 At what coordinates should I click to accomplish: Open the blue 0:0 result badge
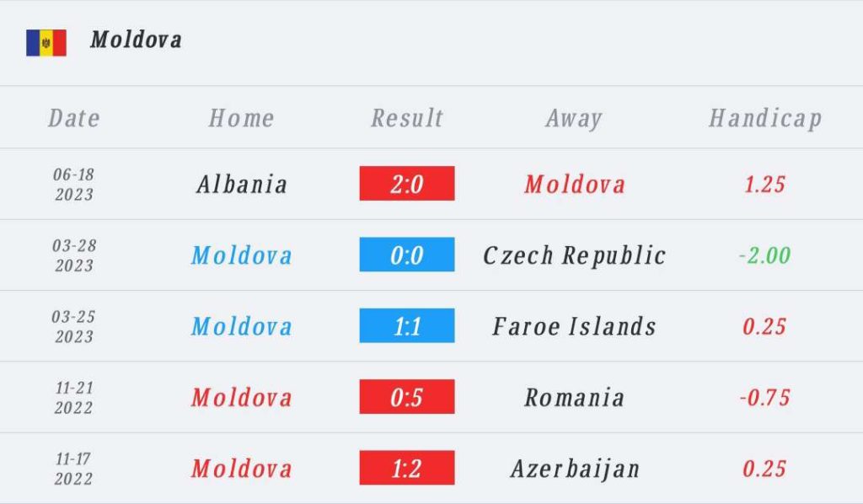point(407,255)
